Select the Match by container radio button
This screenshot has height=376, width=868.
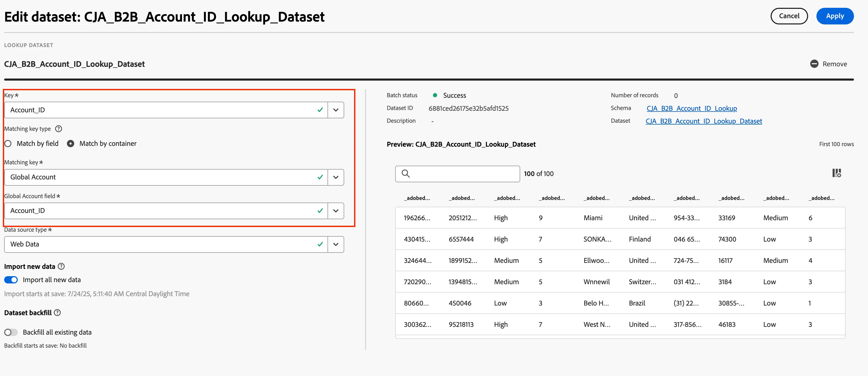tap(70, 144)
